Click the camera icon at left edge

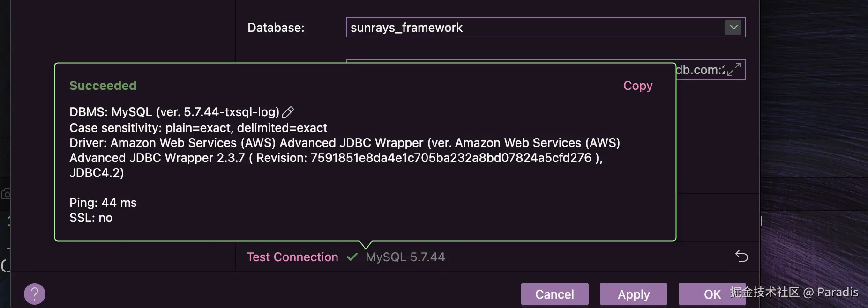[x=6, y=194]
